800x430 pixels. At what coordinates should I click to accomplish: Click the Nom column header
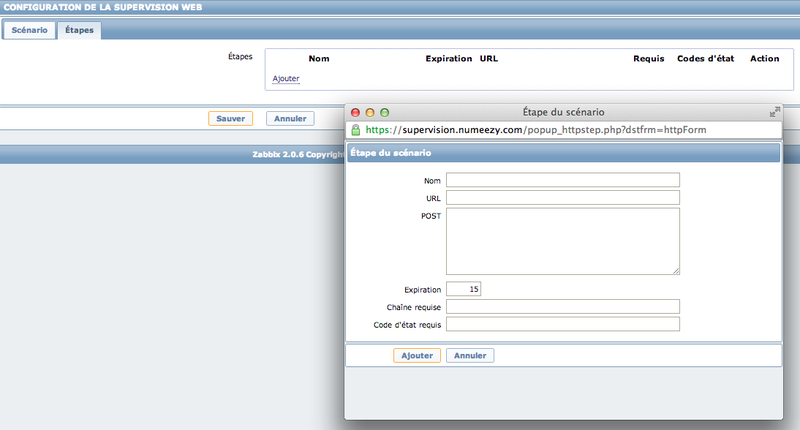coord(319,59)
